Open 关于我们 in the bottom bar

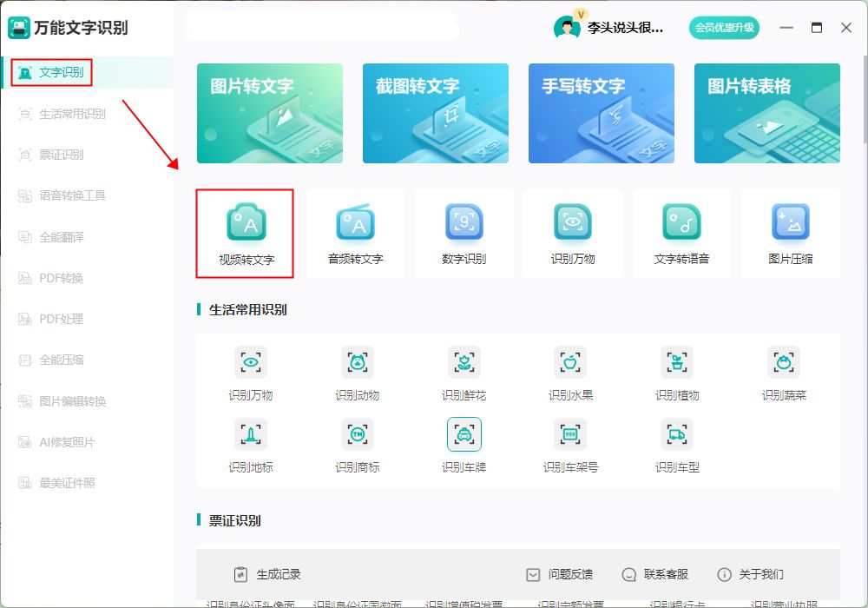pos(750,574)
